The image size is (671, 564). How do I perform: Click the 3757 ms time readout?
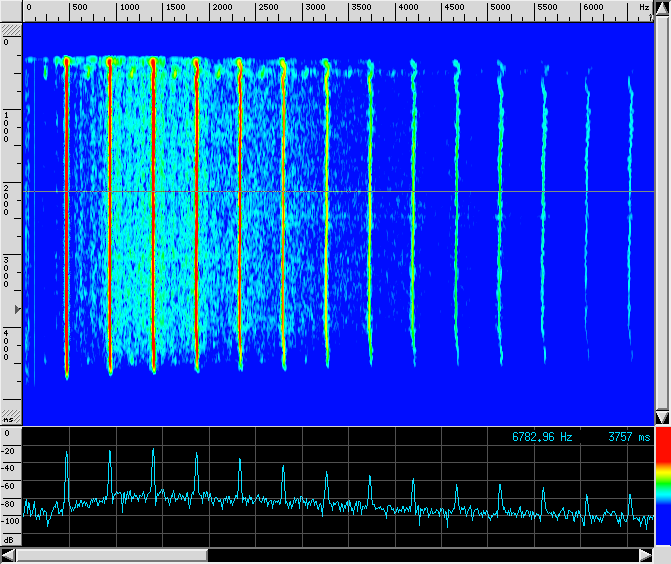coord(628,437)
